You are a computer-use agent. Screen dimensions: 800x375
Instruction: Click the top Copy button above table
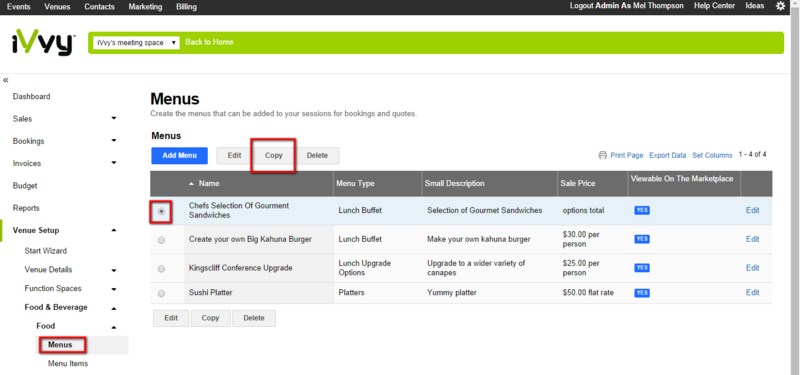pyautogui.click(x=274, y=156)
